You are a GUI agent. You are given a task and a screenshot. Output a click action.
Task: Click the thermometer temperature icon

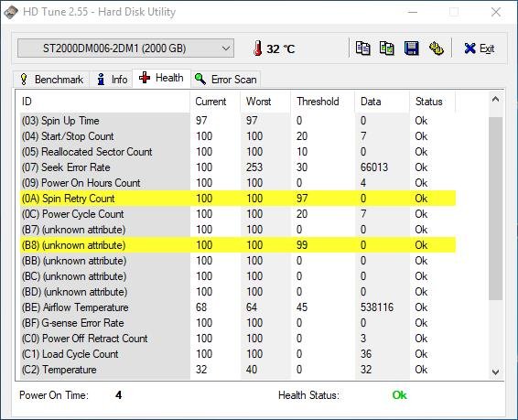pos(258,48)
